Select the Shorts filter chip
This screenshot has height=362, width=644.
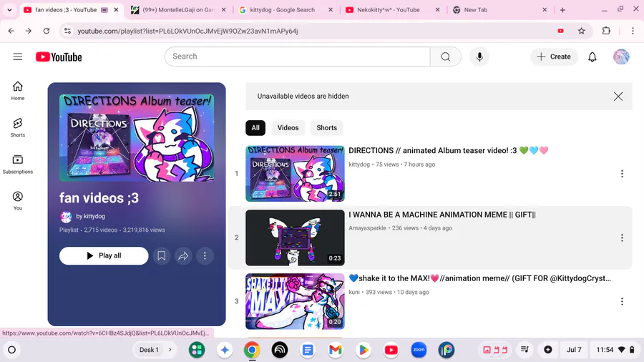pos(326,127)
